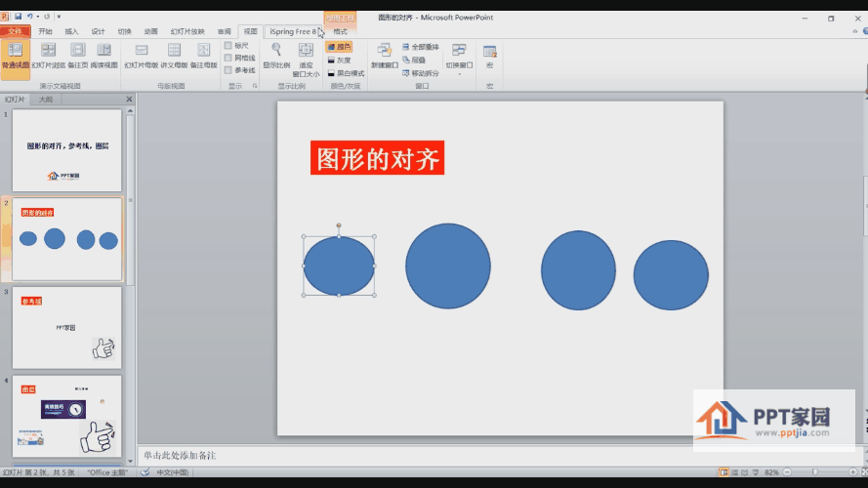Viewport: 868px width, 488px height.
Task: Click Slide Sorter icon in status bar
Action: click(x=734, y=472)
